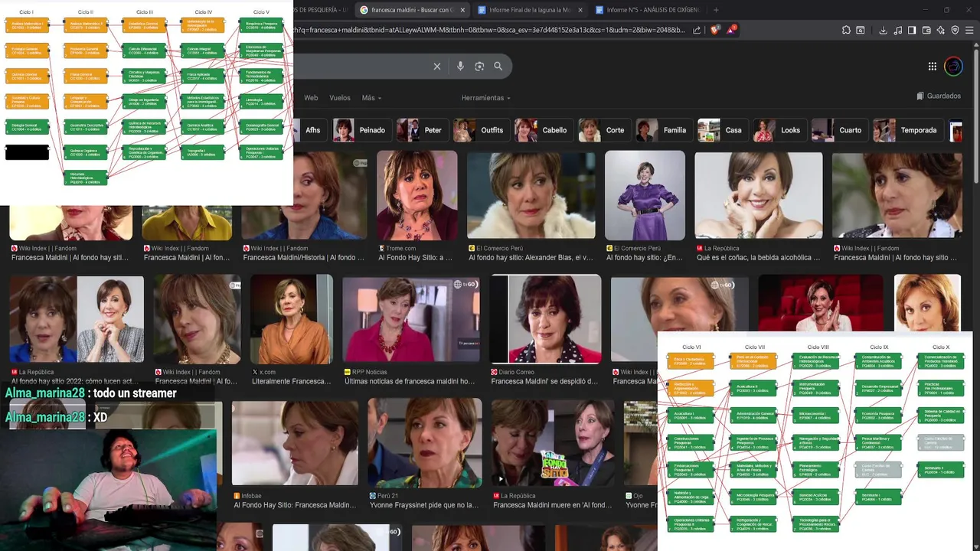Open the VPN shield icon in toolbar

955,31
